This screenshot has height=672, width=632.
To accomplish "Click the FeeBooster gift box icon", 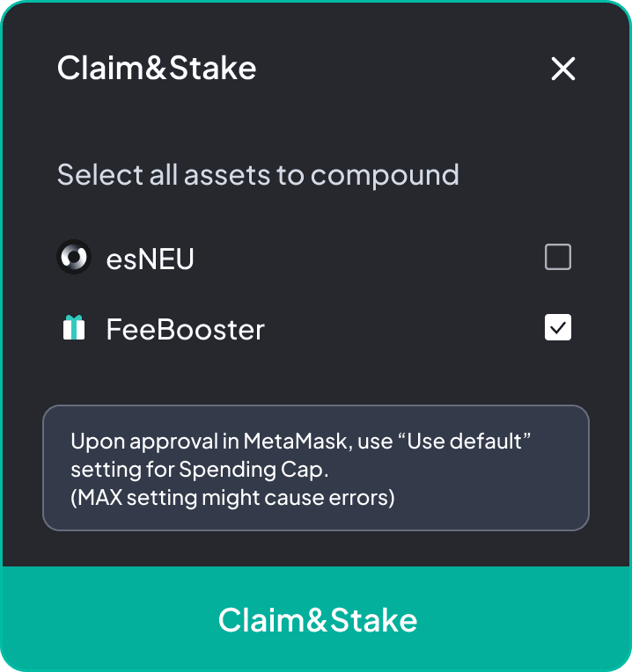I will pos(74,328).
